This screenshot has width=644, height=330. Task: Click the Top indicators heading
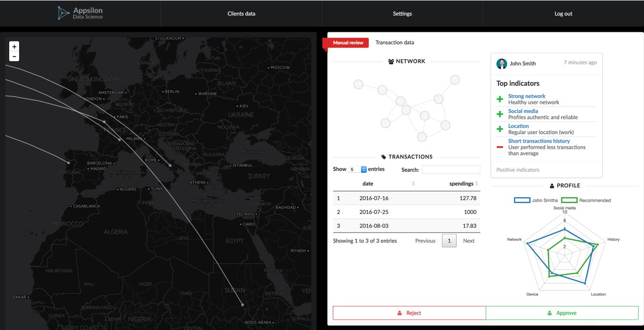pyautogui.click(x=518, y=83)
